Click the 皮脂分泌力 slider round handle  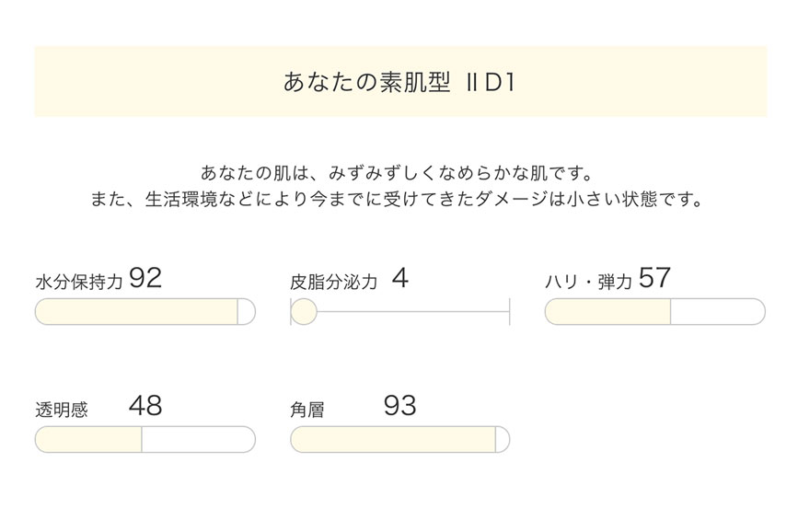coord(303,312)
